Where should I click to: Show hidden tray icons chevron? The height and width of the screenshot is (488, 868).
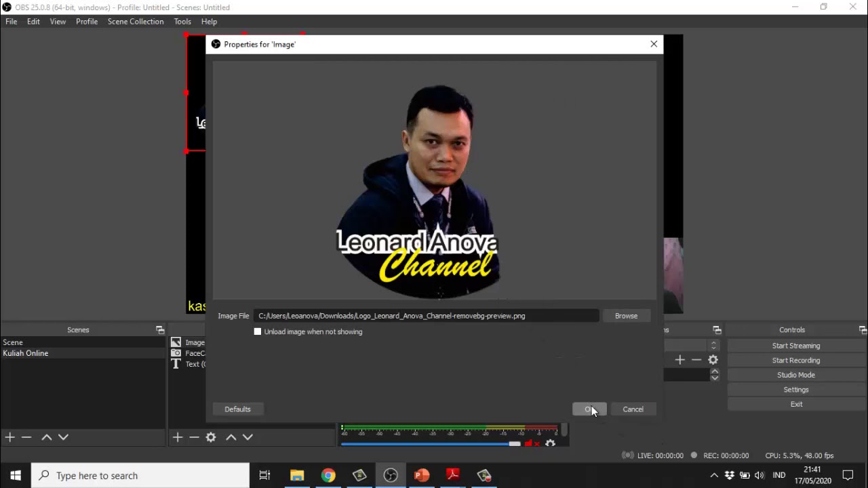(714, 475)
